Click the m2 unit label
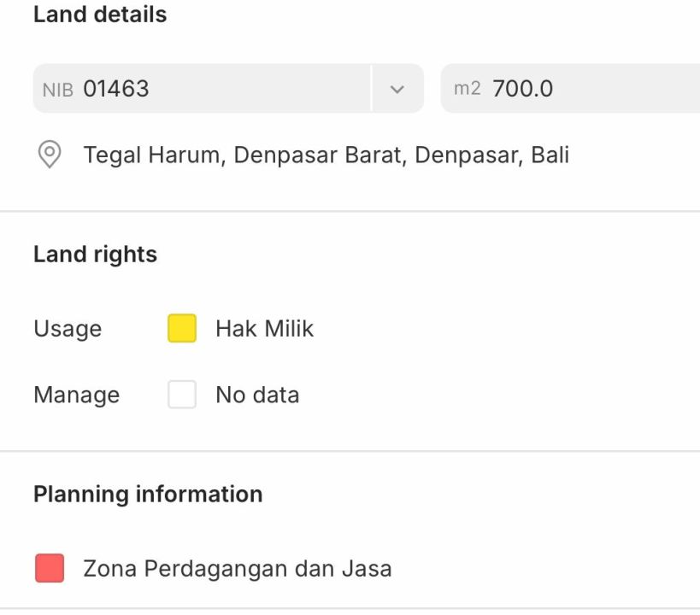Viewport: 700px width, 615px height. click(x=468, y=88)
